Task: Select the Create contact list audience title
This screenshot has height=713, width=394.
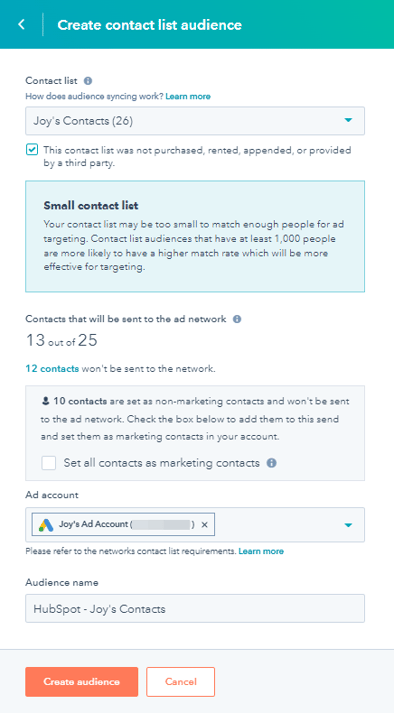Action: click(x=149, y=25)
